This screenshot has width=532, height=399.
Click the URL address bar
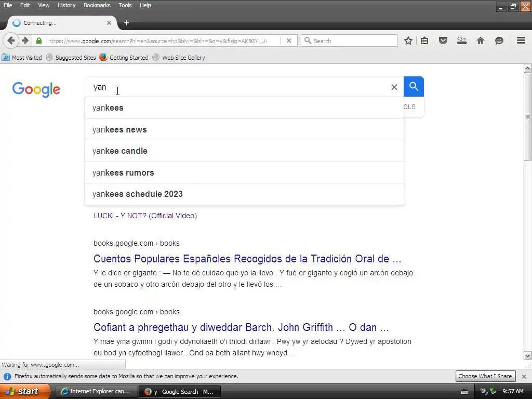[x=163, y=41]
